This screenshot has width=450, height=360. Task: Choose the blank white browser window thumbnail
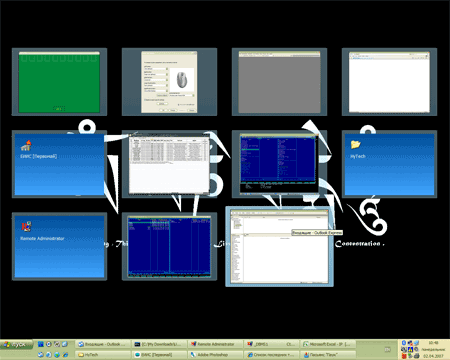389,82
